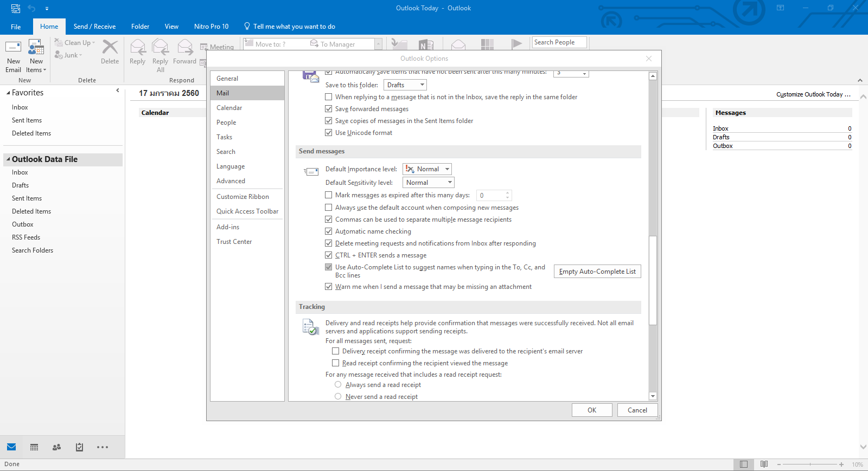868x471 pixels.
Task: Click the Normal view icon in status bar
Action: pos(744,464)
